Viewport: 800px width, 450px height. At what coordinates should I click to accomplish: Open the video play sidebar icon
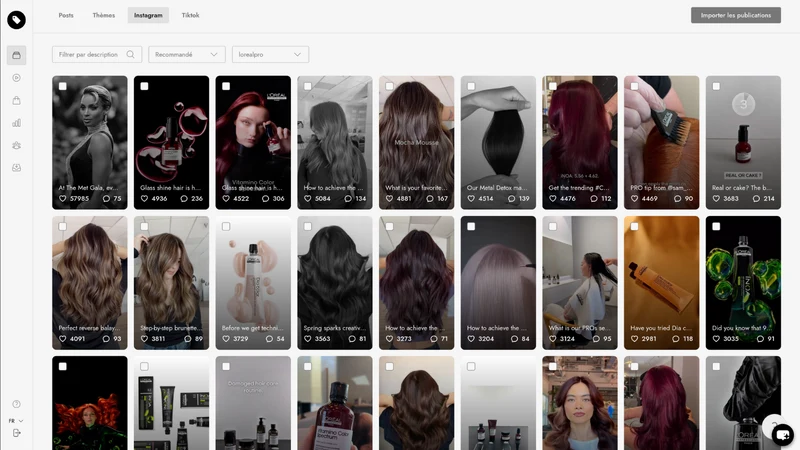coord(16,78)
